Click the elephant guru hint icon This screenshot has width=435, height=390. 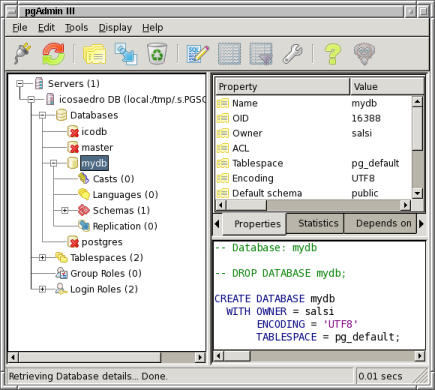364,54
